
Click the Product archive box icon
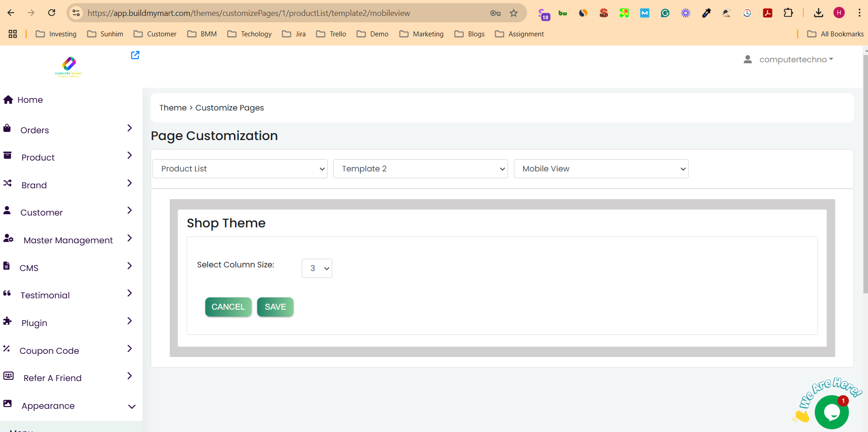8,156
